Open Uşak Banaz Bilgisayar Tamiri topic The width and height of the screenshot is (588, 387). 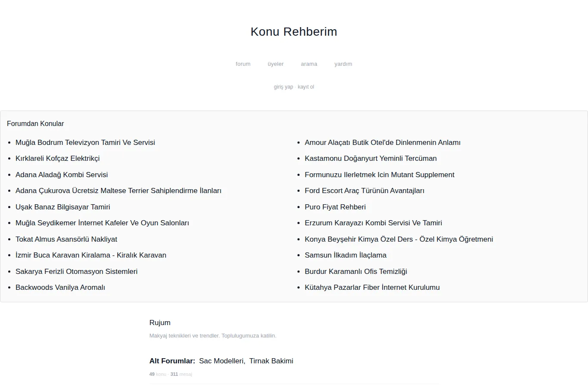[x=63, y=207]
